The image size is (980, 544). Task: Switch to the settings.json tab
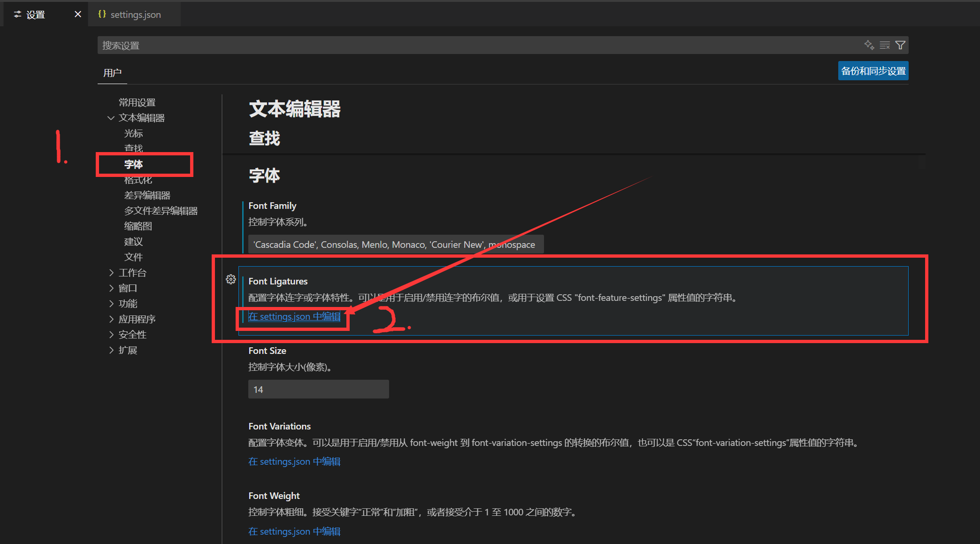(135, 14)
